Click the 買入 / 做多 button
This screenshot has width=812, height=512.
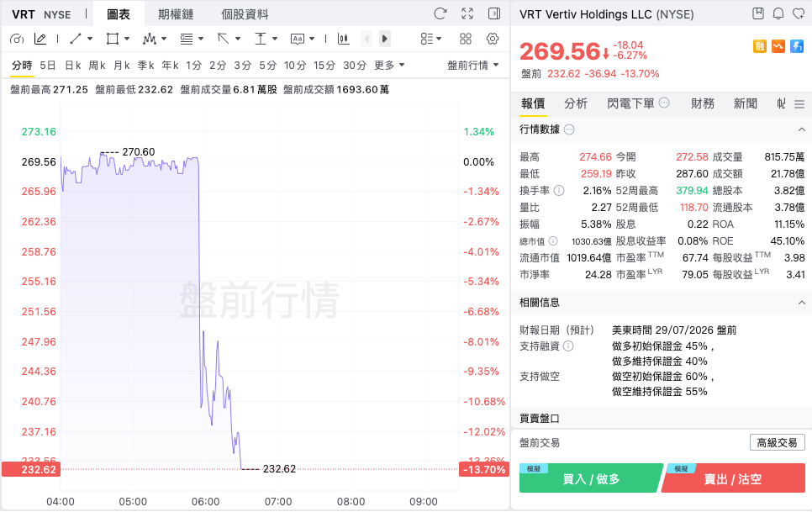click(x=591, y=478)
